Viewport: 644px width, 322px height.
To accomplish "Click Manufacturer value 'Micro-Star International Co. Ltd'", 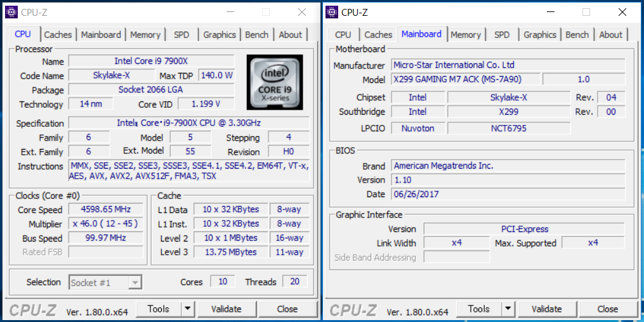I will tap(508, 65).
